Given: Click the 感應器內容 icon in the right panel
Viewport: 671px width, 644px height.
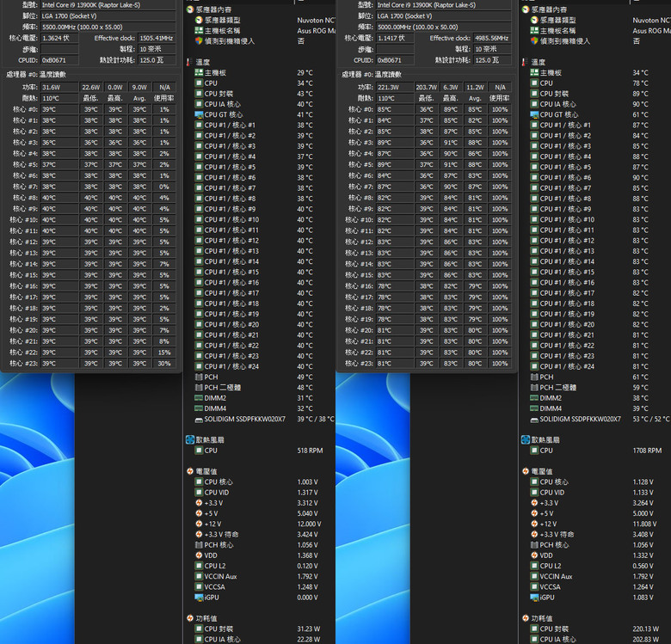Looking at the screenshot, I should pos(526,9).
